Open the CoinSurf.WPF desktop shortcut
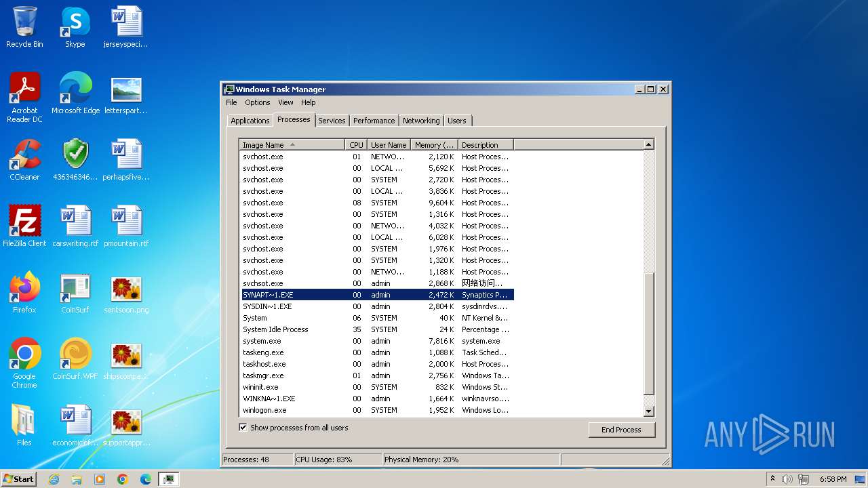 [x=75, y=359]
